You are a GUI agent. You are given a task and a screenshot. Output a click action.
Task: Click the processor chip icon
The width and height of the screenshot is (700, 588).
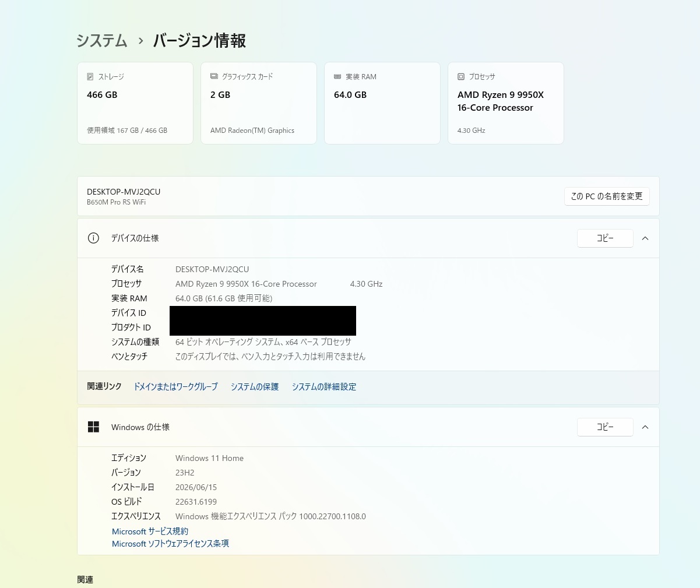[461, 76]
